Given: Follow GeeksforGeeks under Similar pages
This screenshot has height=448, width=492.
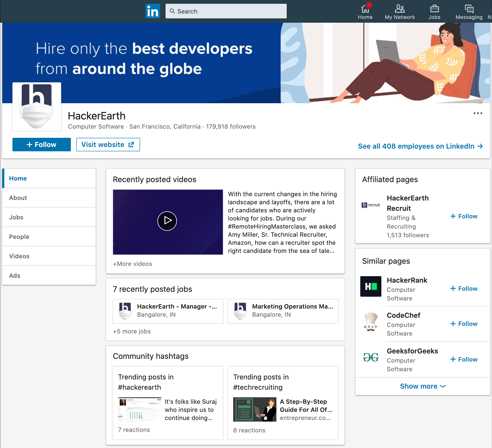Looking at the screenshot, I should click(463, 359).
